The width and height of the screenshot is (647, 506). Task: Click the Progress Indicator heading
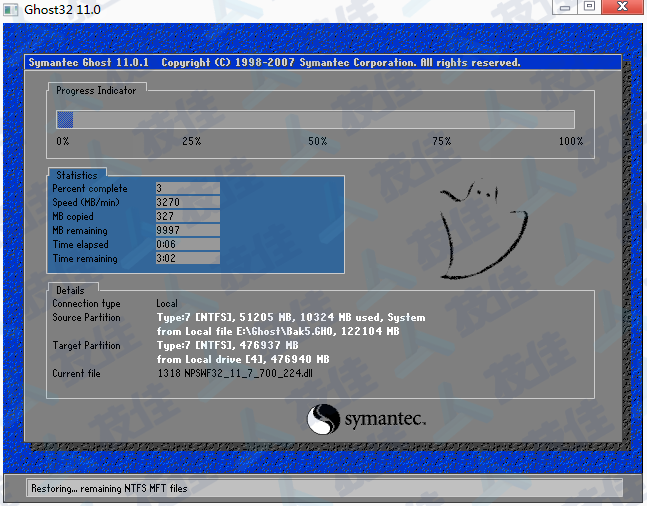click(x=96, y=90)
